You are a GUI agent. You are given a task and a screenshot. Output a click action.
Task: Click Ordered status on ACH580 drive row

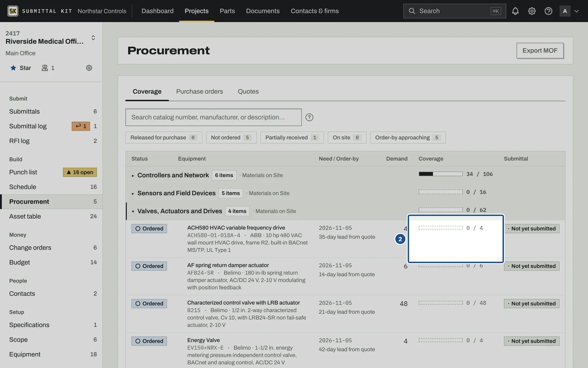(x=149, y=229)
